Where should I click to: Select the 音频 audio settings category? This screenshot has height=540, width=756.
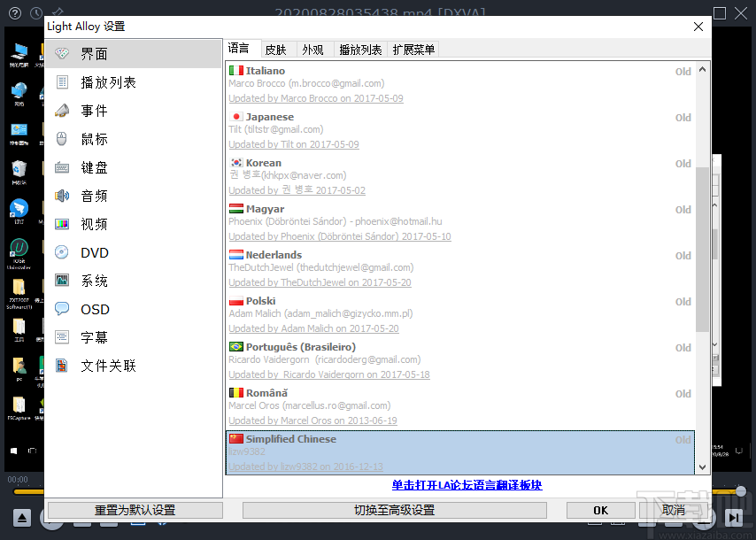pos(94,196)
